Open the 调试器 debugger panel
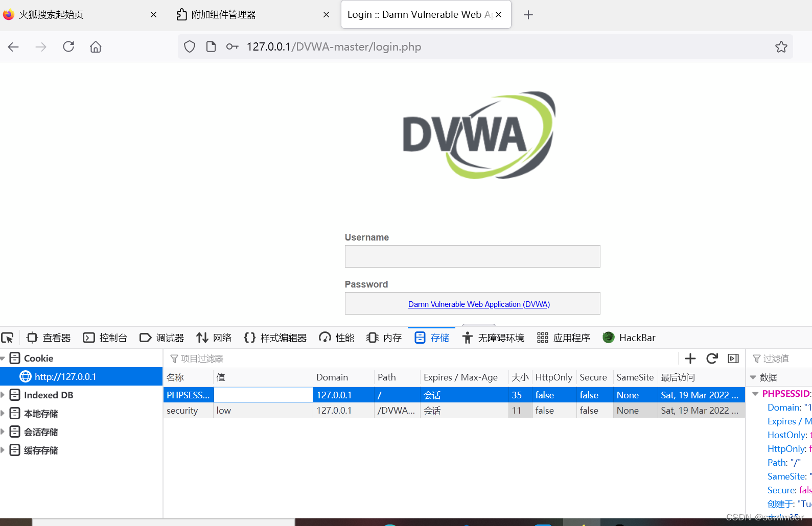 pyautogui.click(x=162, y=338)
